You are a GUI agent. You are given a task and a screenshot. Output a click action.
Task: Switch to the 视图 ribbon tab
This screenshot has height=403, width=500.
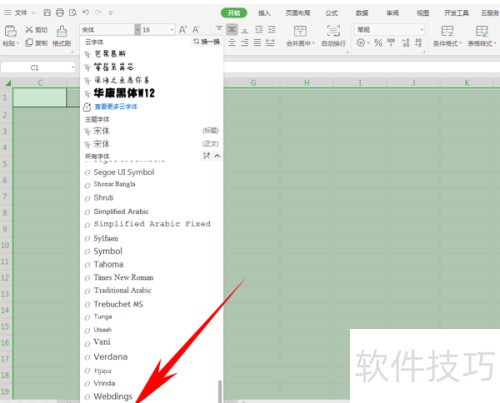click(423, 13)
